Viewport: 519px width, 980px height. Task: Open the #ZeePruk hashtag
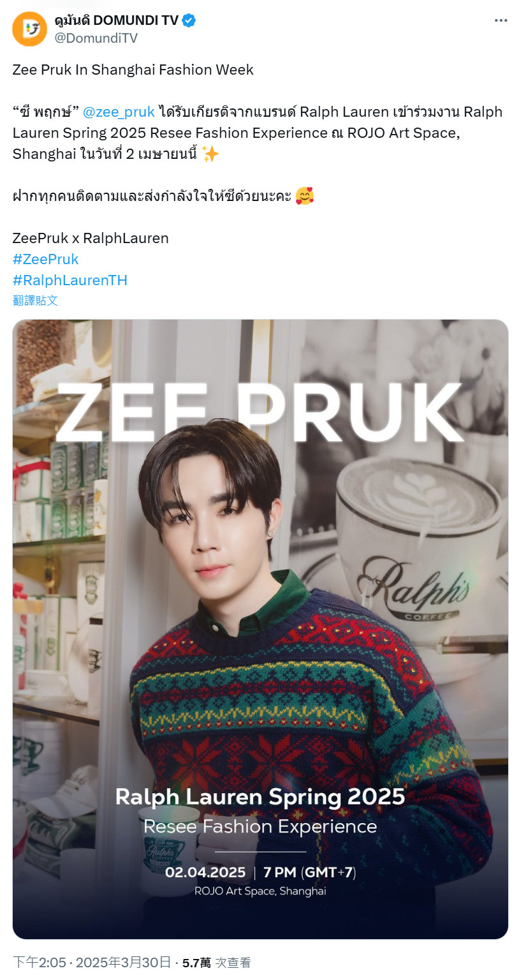tap(45, 259)
